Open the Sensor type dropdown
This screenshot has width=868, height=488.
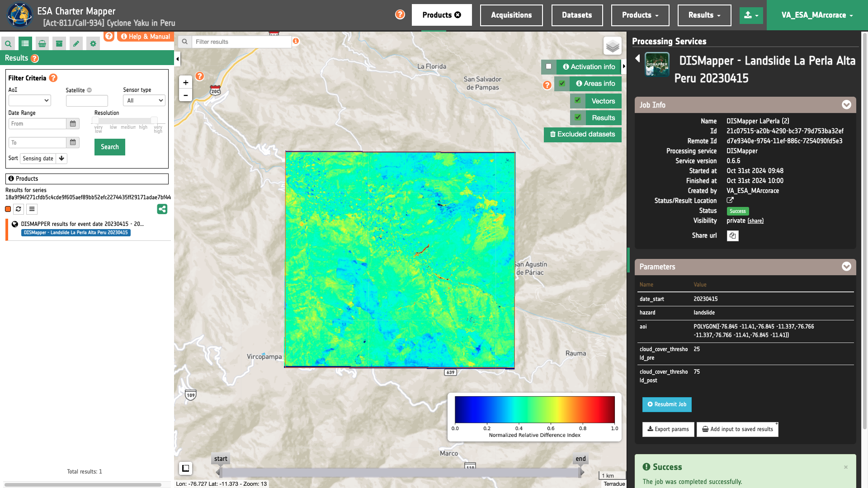tap(144, 100)
